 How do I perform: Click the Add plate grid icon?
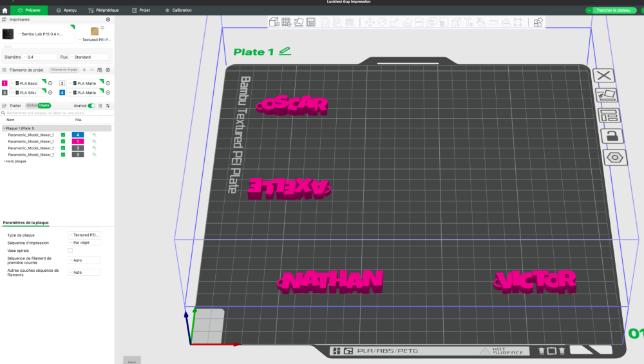click(x=287, y=22)
